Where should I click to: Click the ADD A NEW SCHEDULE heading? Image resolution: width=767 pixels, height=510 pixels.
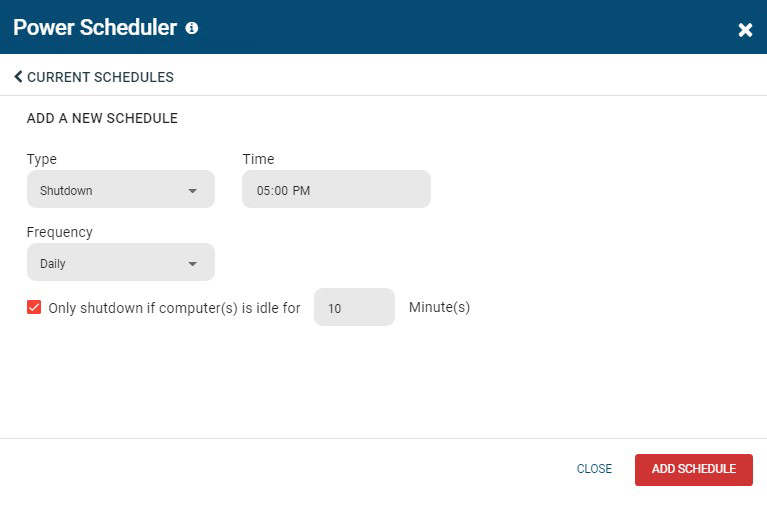(102, 118)
